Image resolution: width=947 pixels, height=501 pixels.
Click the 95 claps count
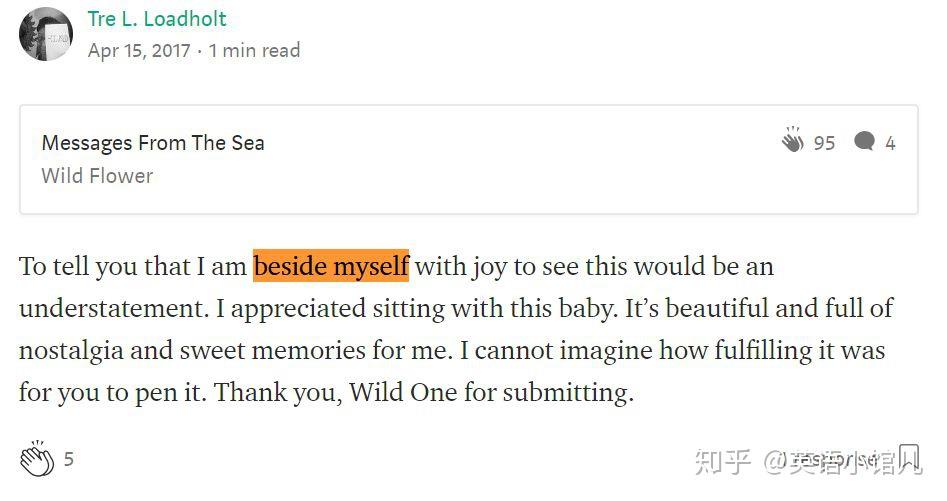(824, 143)
